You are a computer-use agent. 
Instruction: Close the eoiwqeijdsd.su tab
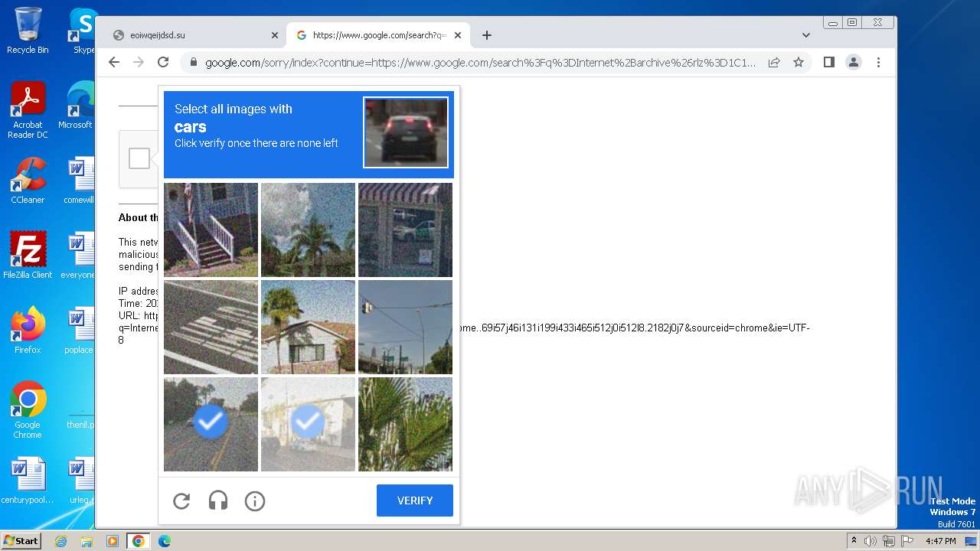275,35
